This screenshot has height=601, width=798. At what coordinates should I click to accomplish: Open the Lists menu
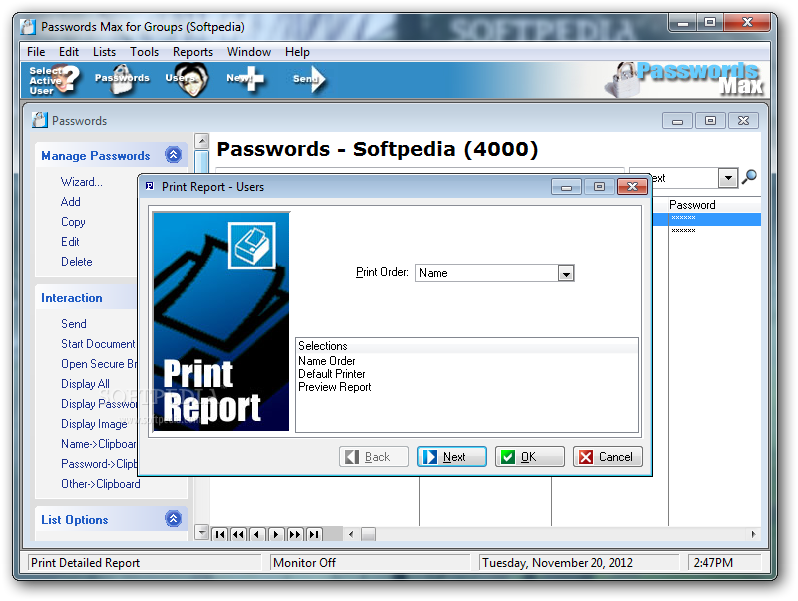click(x=104, y=52)
